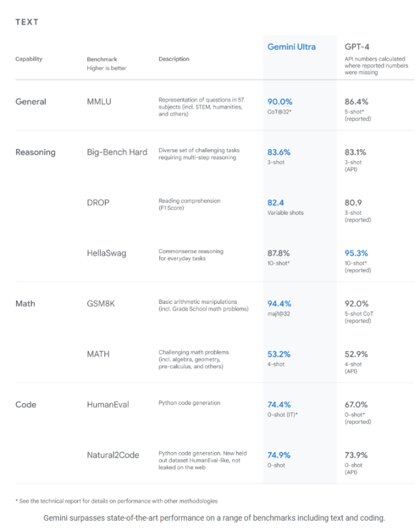Select the General capability label

tap(31, 102)
